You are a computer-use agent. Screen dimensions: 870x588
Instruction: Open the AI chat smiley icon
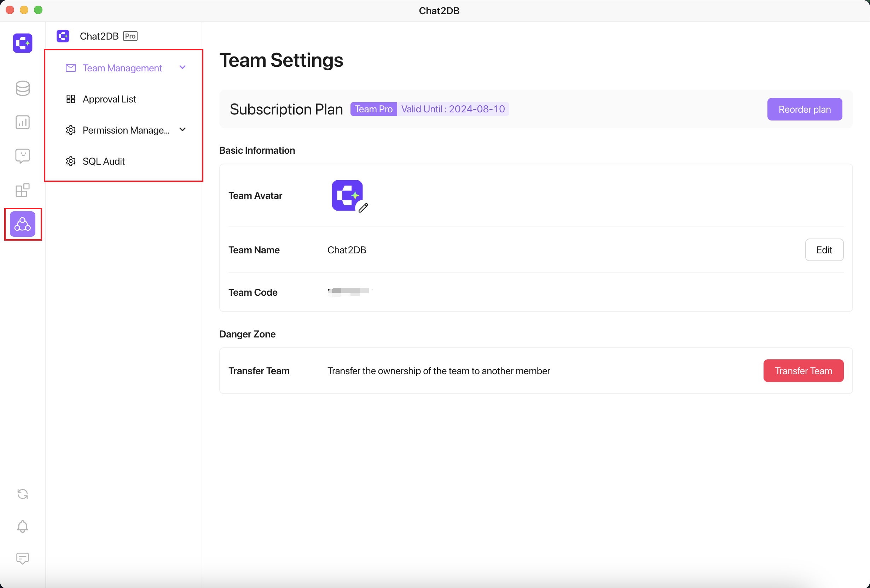point(23,156)
